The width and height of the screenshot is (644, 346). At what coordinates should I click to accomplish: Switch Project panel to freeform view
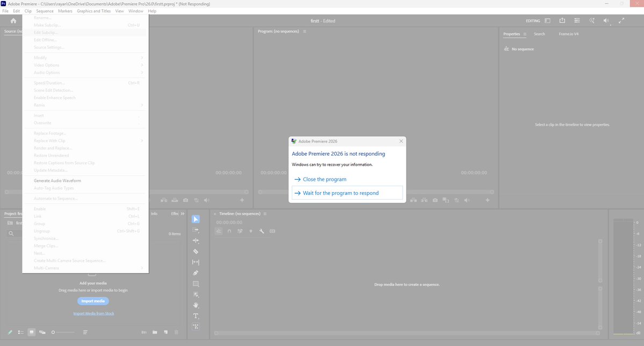[42, 332]
